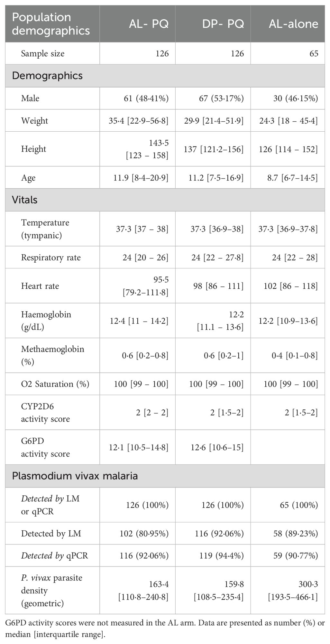Click the Heart rate value 102 [86 – 118]
Viewport: 330px width, 644px height.
point(288,286)
